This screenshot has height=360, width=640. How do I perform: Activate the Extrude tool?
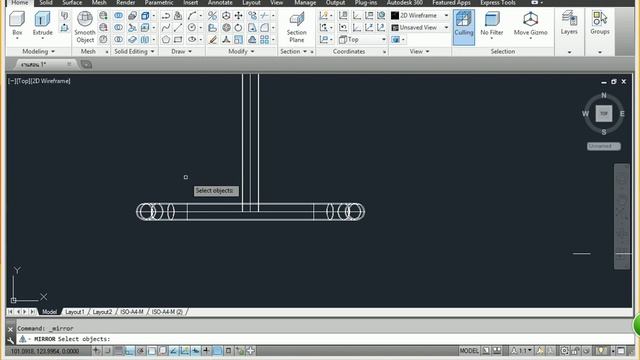click(x=42, y=23)
